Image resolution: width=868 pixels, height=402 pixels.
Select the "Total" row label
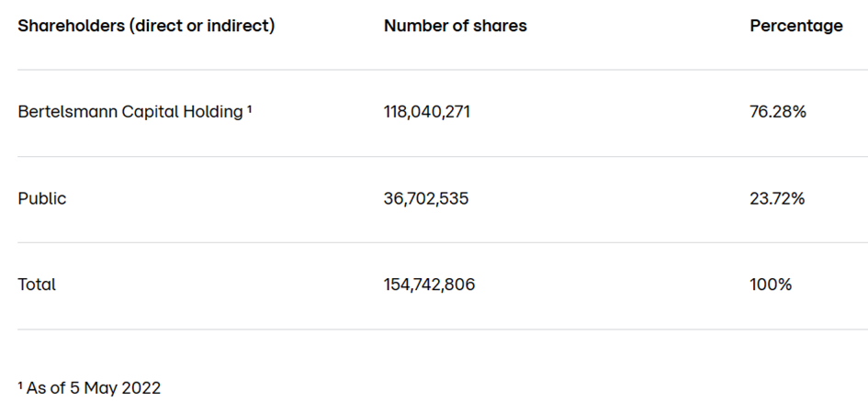[37, 285]
